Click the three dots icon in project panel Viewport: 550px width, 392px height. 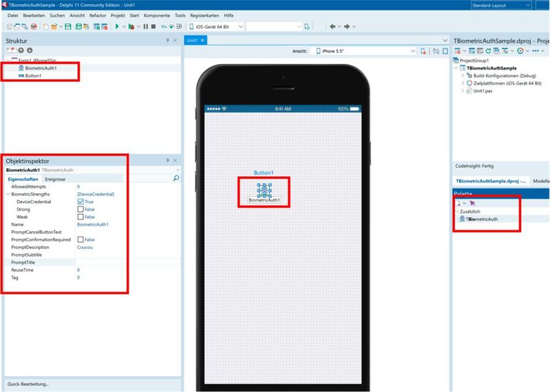click(536, 51)
